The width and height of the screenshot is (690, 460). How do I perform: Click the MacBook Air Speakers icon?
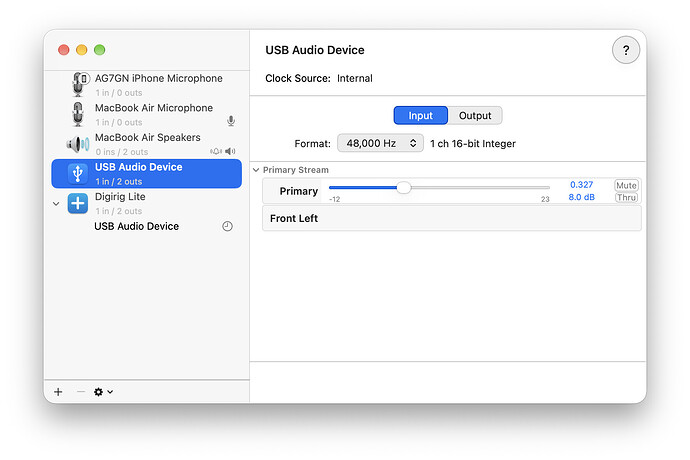pos(78,144)
